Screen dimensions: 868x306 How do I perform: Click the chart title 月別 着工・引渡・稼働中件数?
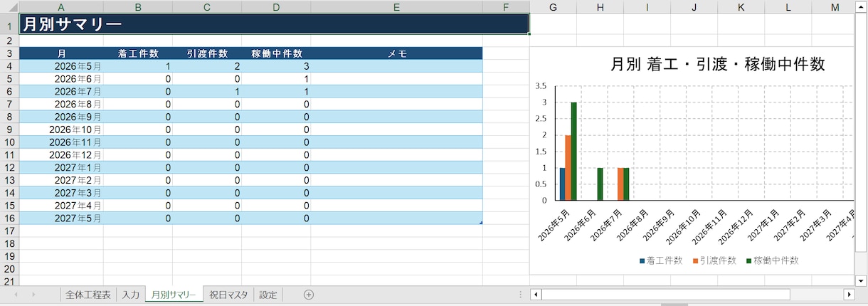718,64
